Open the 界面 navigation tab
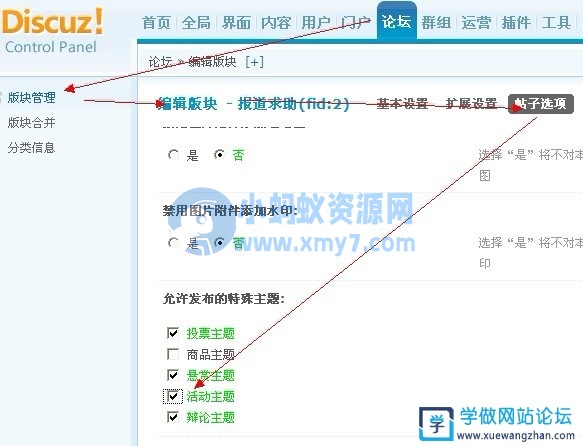Image resolution: width=583 pixels, height=446 pixels. tap(236, 22)
